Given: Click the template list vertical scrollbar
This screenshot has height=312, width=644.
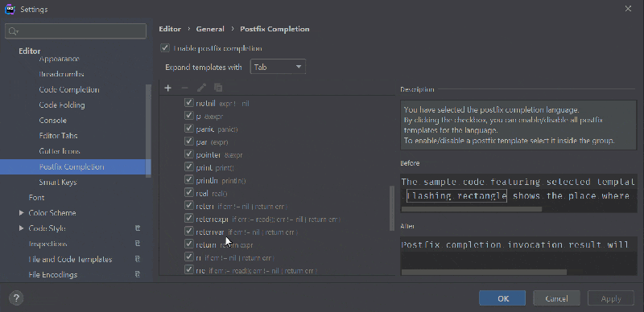Looking at the screenshot, I should (392, 208).
